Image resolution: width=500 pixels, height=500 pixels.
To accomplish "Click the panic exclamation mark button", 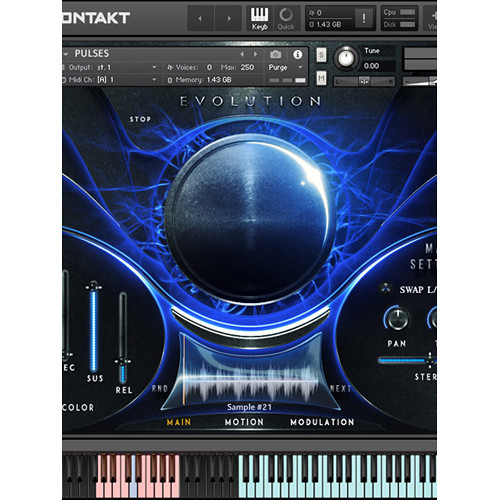I will click(364, 18).
